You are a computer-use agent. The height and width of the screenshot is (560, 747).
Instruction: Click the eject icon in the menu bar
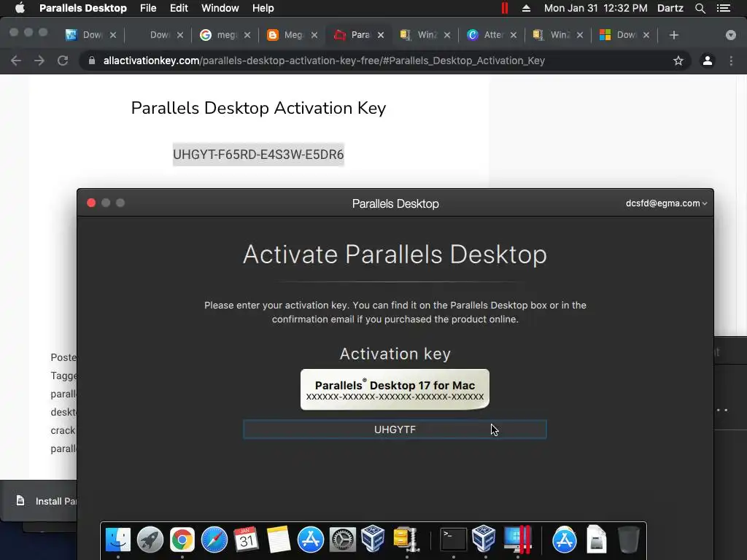click(x=526, y=8)
